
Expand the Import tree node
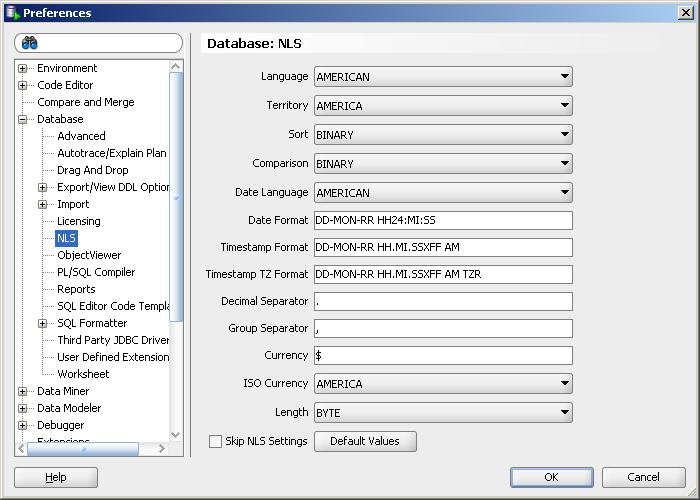(x=42, y=204)
